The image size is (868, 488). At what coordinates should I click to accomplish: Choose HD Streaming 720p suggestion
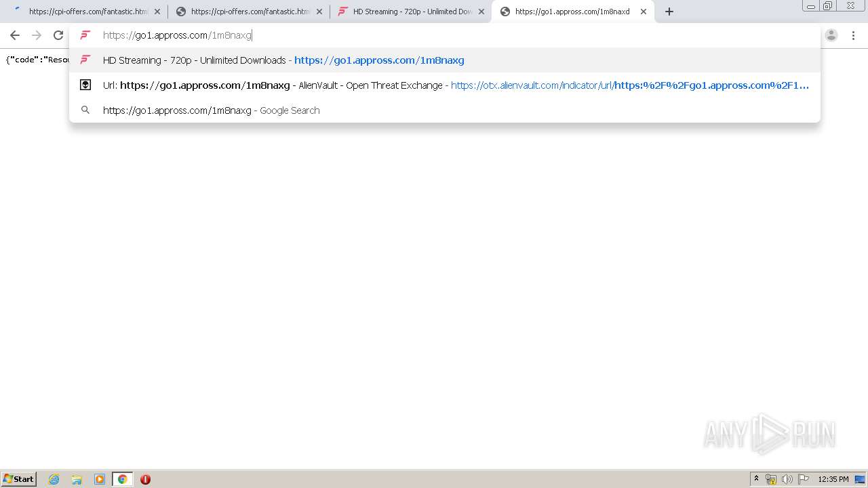point(445,60)
